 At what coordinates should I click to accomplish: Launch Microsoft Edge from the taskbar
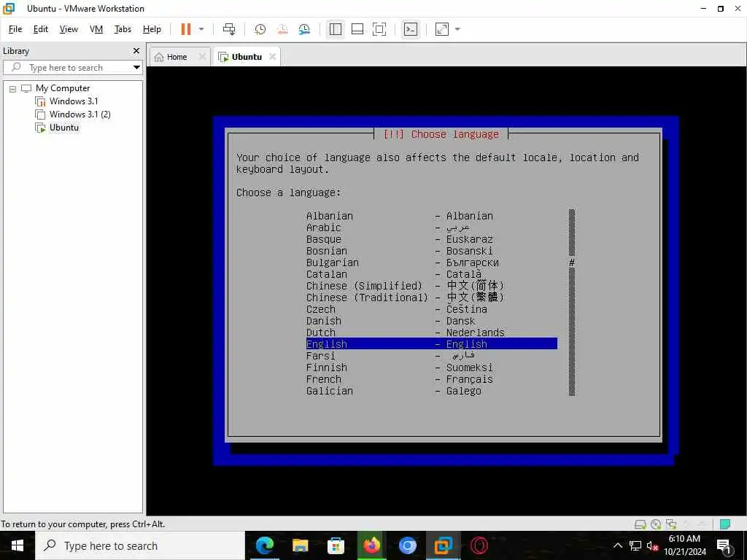265,545
